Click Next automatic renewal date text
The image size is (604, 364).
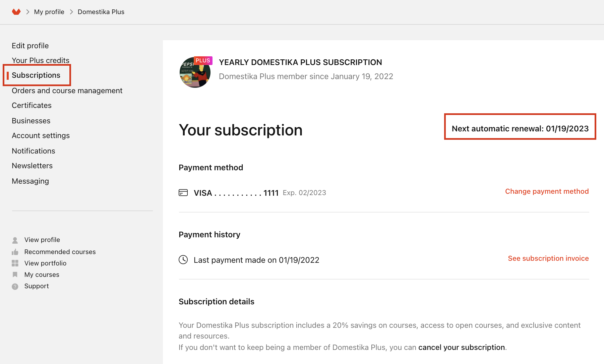520,129
